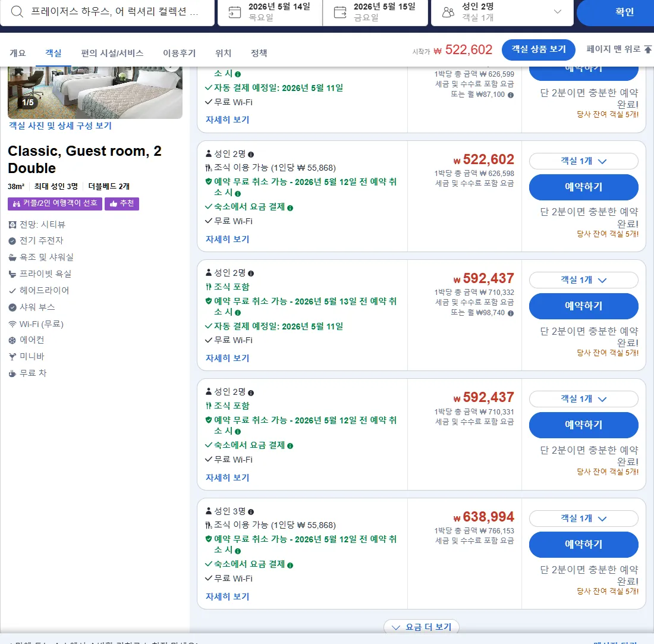Open 객실 1개 dropdown for ₩638,994 offer
Viewport: 654px width, 644px height.
(x=583, y=519)
